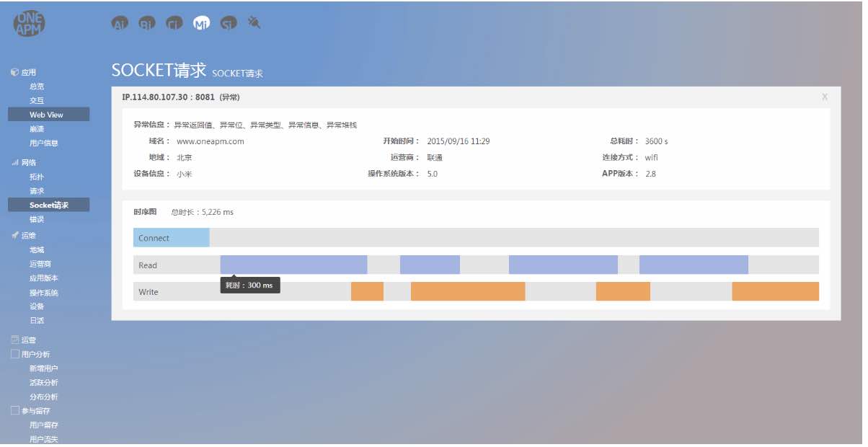
Task: Click the 操作系统版本 5.0 value
Action: tap(433, 174)
